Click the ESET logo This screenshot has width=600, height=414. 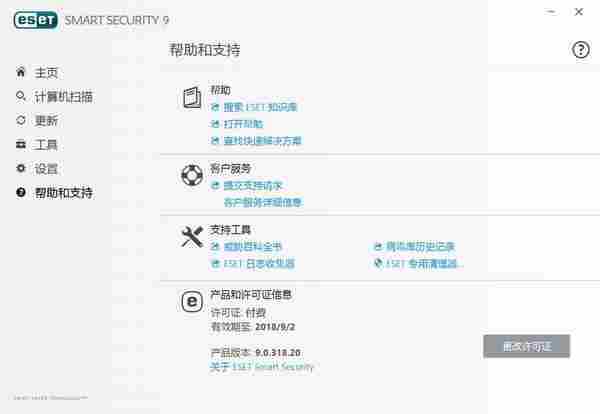[x=36, y=20]
